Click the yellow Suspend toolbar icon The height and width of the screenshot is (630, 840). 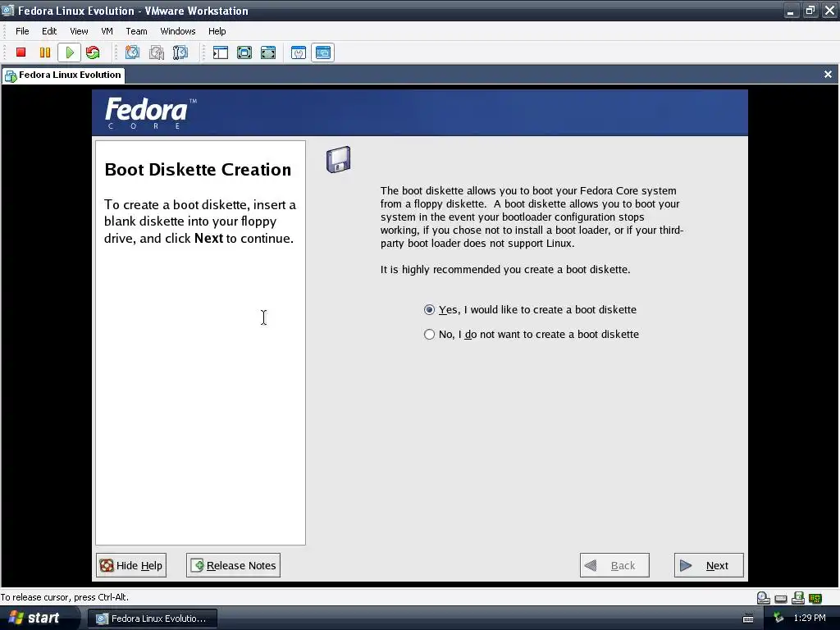(x=45, y=52)
